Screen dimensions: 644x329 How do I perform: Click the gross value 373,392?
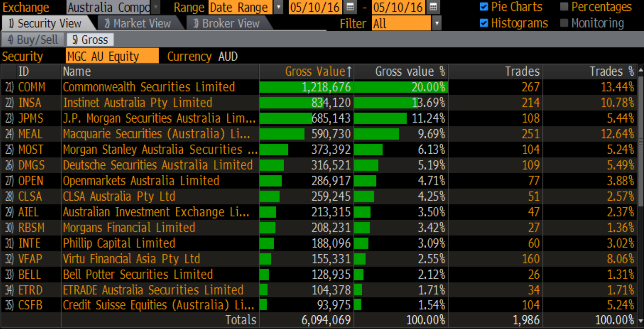pos(331,150)
